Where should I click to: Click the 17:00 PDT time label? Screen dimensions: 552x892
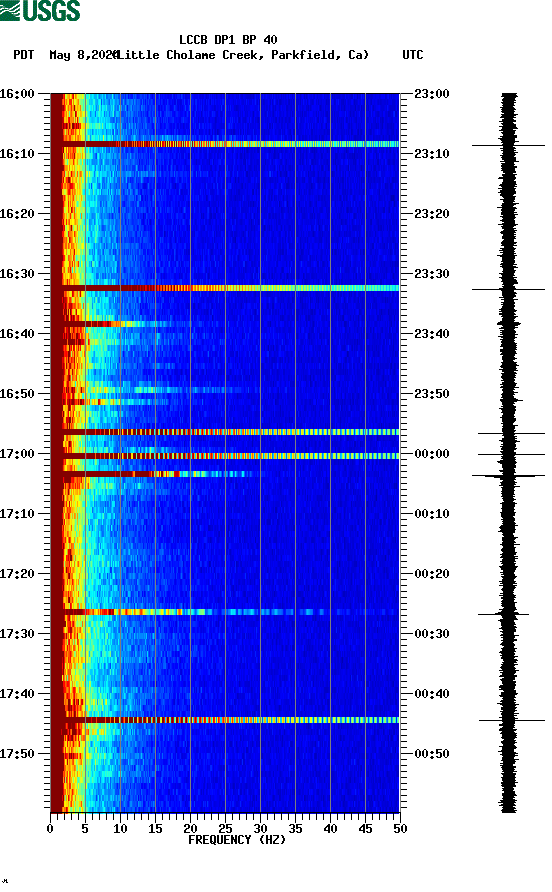coord(17,453)
